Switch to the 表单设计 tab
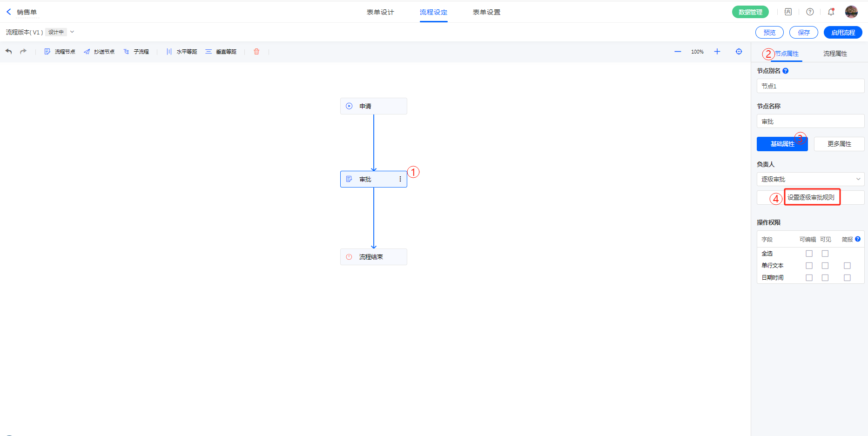This screenshot has height=436, width=868. click(380, 12)
